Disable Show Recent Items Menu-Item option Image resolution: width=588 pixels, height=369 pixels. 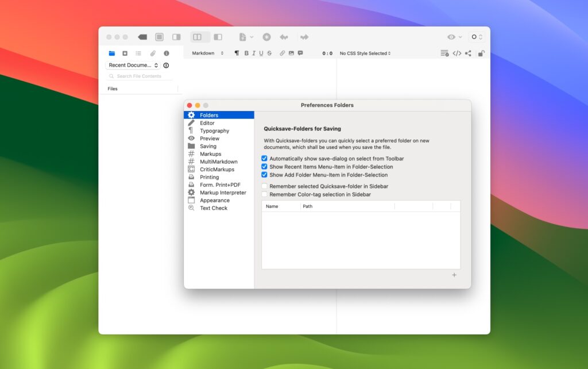tap(264, 167)
